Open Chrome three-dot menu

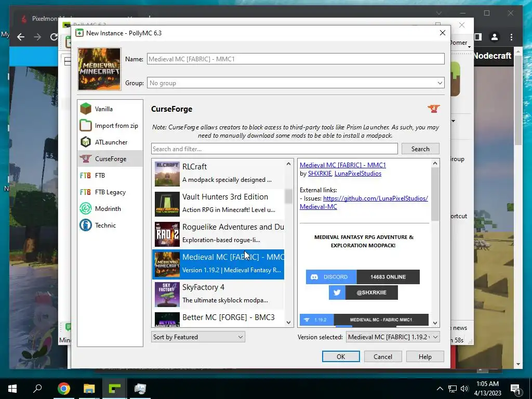511,37
